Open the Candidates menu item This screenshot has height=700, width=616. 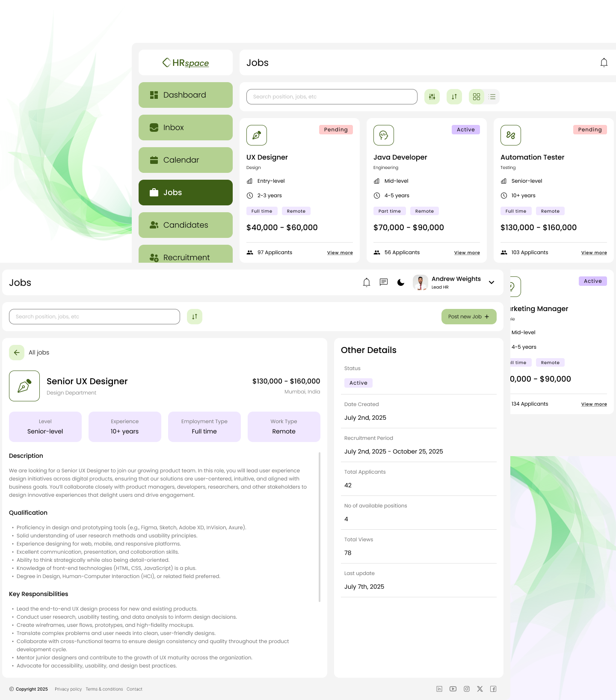tap(186, 225)
